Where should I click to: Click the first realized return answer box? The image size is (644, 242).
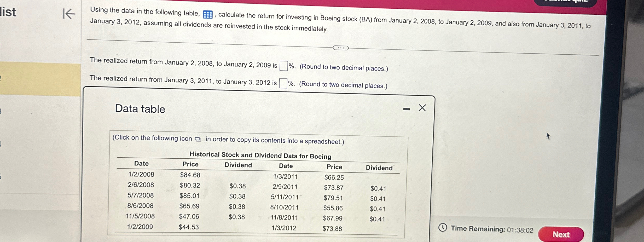tap(283, 65)
